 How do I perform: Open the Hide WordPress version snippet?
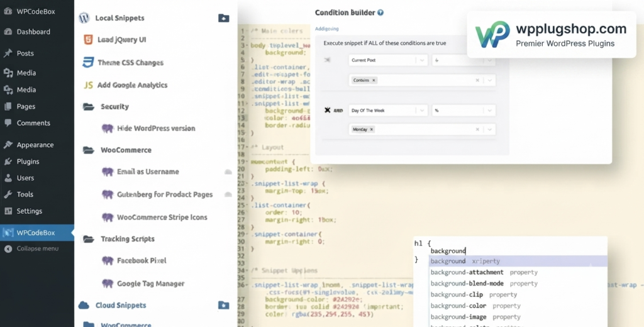point(156,128)
